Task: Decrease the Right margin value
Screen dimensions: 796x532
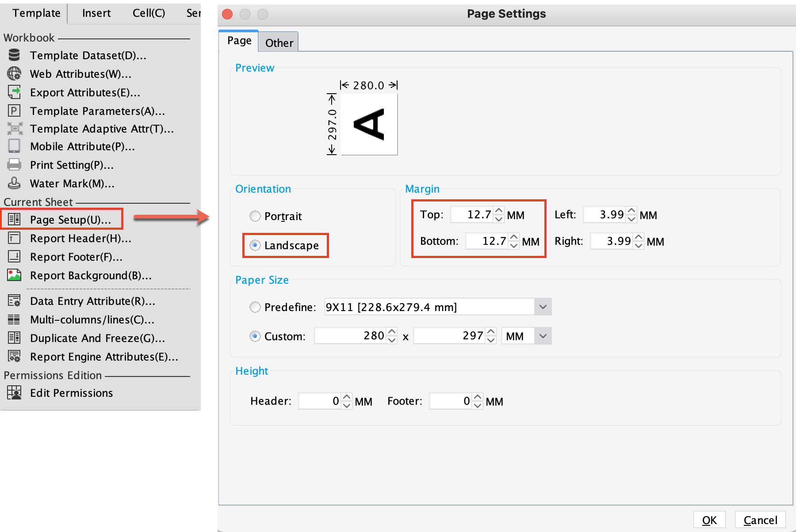Action: tap(639, 245)
